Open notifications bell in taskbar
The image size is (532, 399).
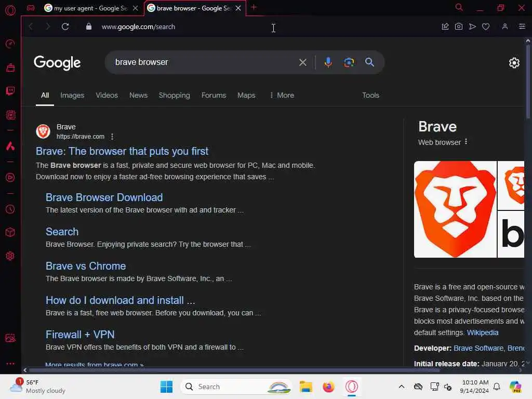497,387
